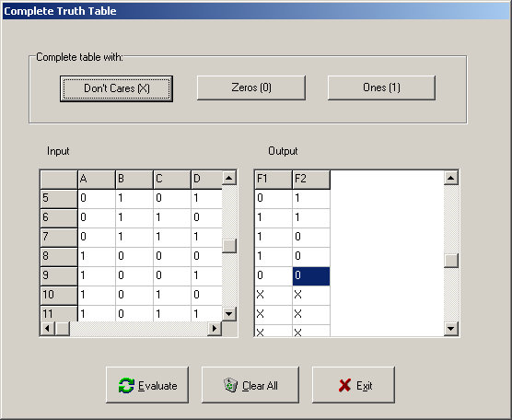Click the Input table scroll-up arrow
Viewport: 512px width, 420px height.
coord(229,179)
